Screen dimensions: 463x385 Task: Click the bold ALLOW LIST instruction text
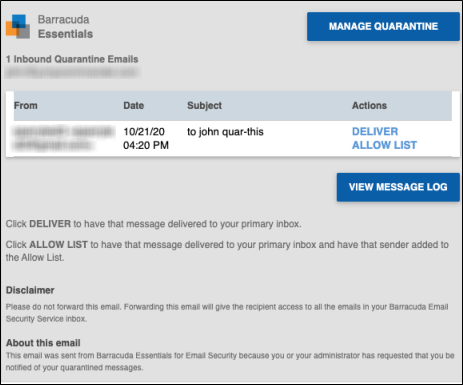[58, 245]
